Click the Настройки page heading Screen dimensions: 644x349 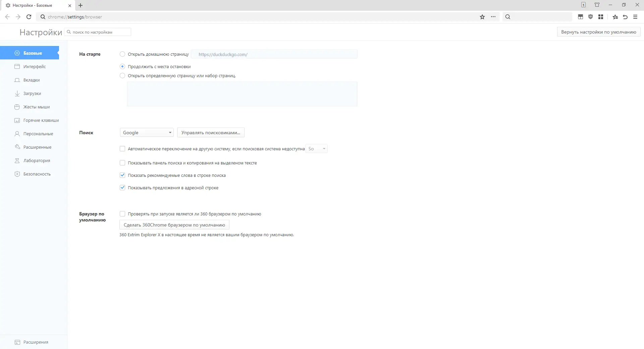(41, 32)
